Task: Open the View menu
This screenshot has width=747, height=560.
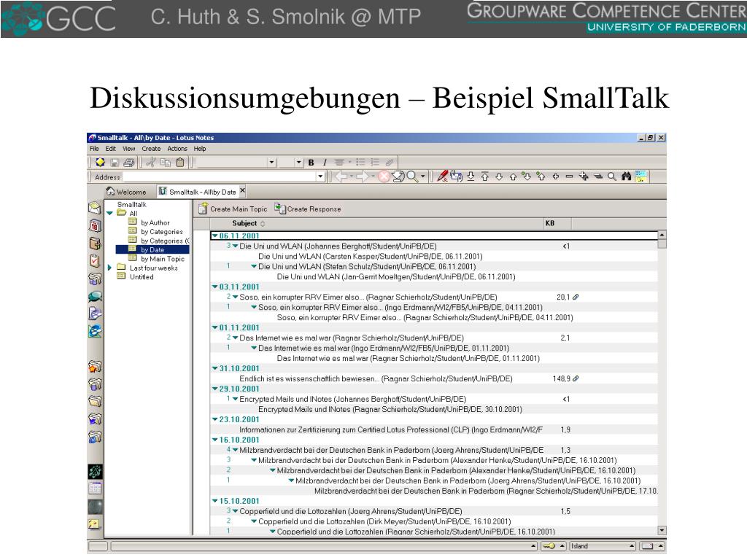Action: pos(128,149)
